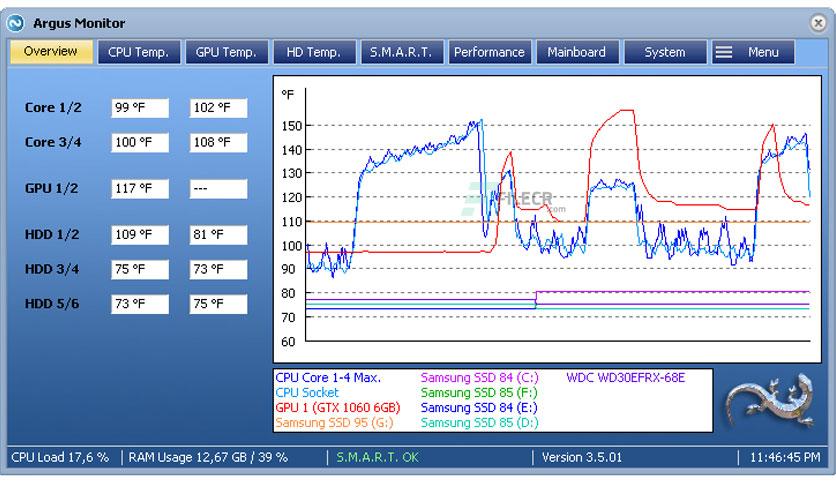Click the GPU 1 temperature field 117 °F
Viewport: 836px width, 484px height.
coord(140,189)
